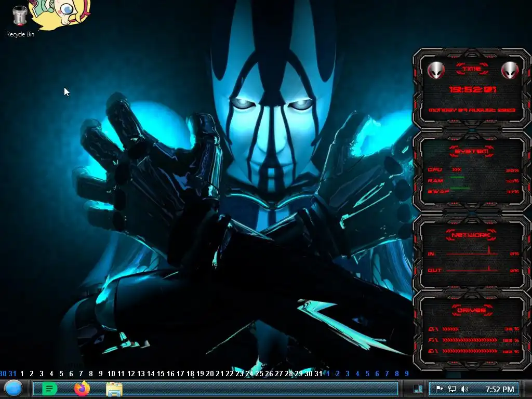
Task: Click the network IN graph row
Action: click(473, 253)
